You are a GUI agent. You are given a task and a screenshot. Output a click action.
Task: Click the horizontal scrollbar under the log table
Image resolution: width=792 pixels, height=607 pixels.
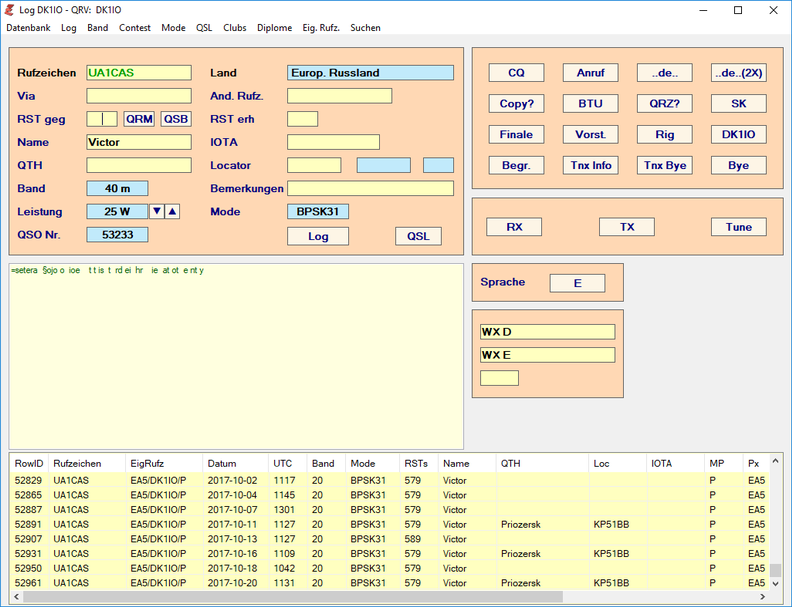[x=390, y=597]
